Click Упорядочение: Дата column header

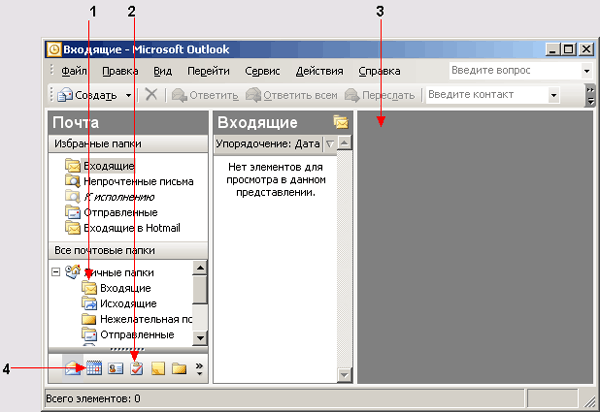point(268,144)
